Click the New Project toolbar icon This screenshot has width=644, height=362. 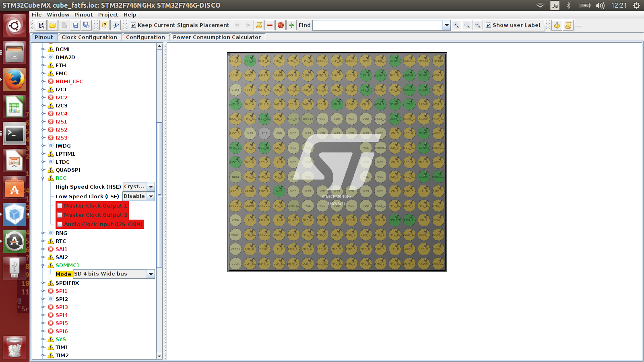coord(41,25)
